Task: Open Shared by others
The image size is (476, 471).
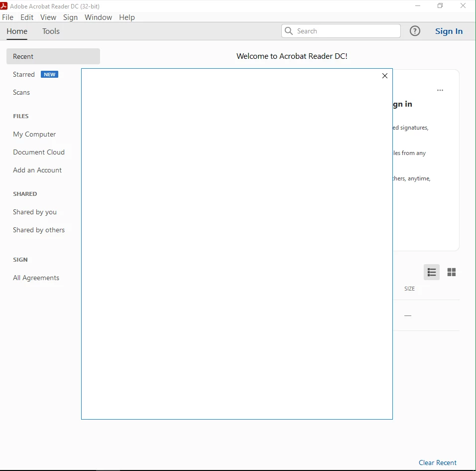Action: 39,230
